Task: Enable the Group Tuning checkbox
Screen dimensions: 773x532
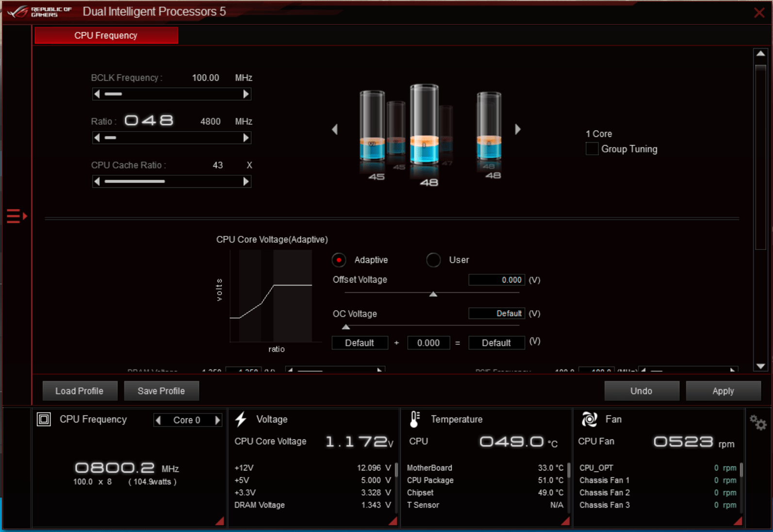Action: 592,149
